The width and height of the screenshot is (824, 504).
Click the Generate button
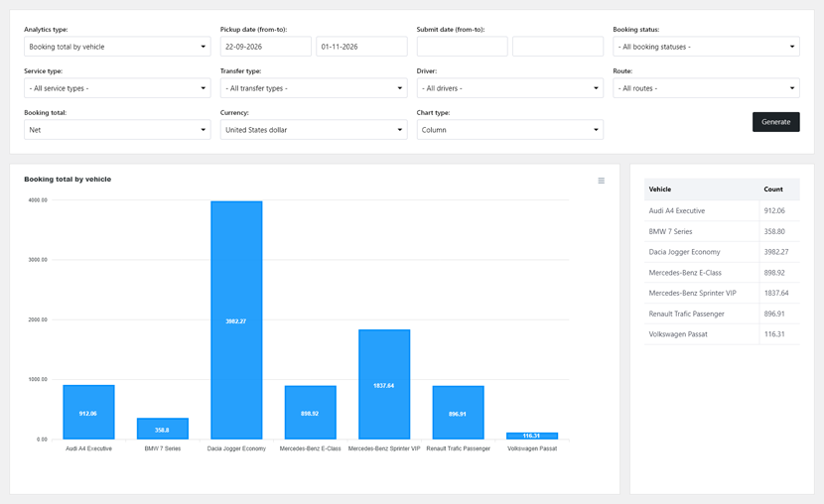[775, 122]
